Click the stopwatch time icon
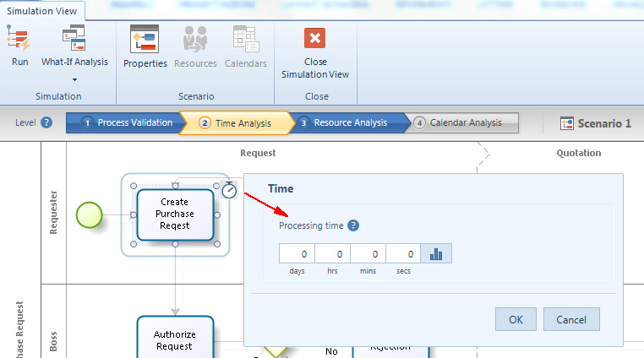The width and height of the screenshot is (644, 358). click(x=229, y=190)
